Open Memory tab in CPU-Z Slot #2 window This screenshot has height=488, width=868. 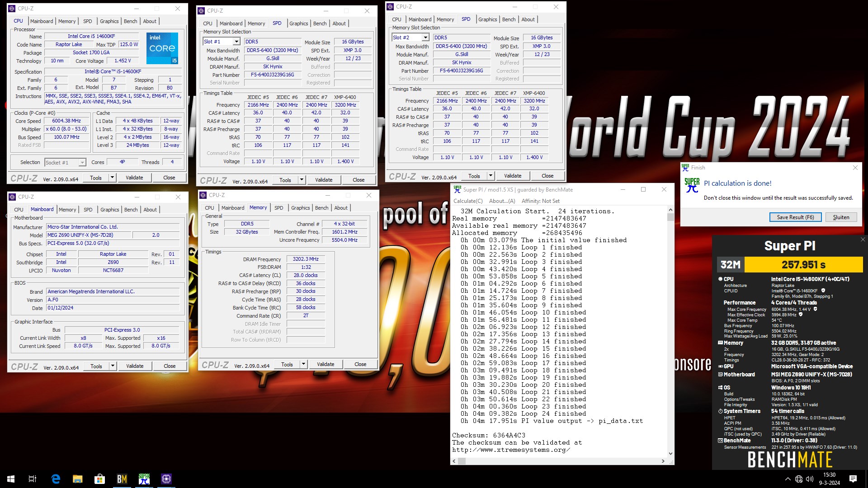coord(445,19)
